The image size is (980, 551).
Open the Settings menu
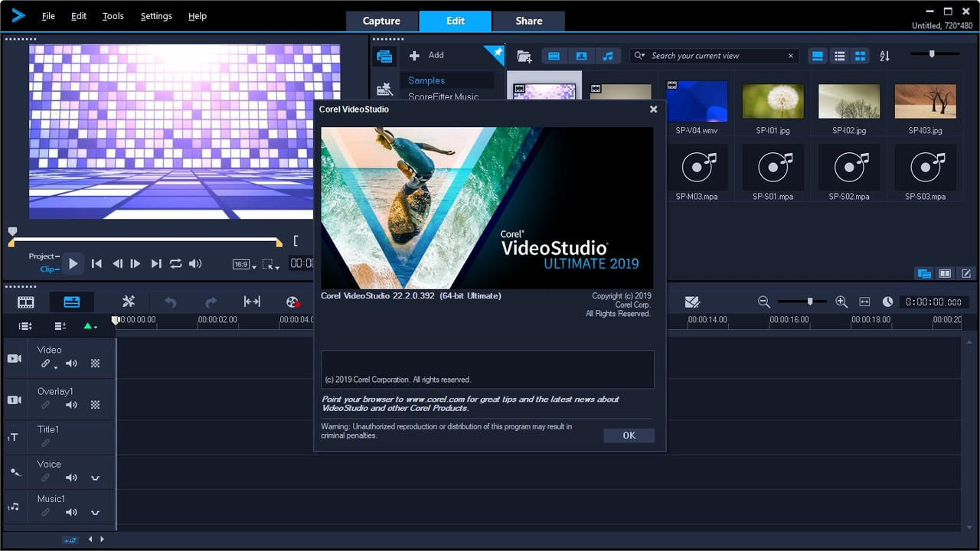156,16
